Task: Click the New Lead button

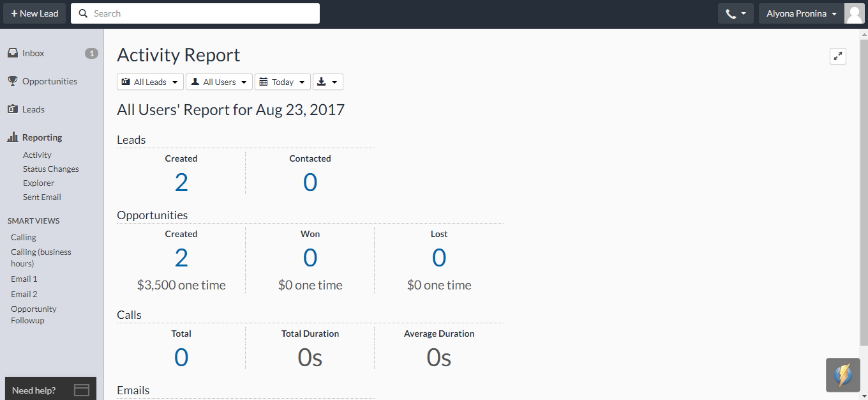Action: [34, 13]
